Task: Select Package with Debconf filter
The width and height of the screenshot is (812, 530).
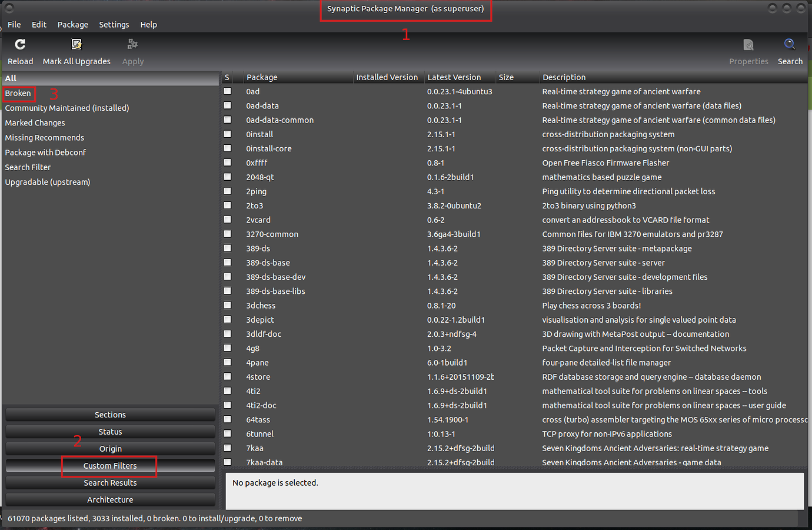Action: click(45, 152)
